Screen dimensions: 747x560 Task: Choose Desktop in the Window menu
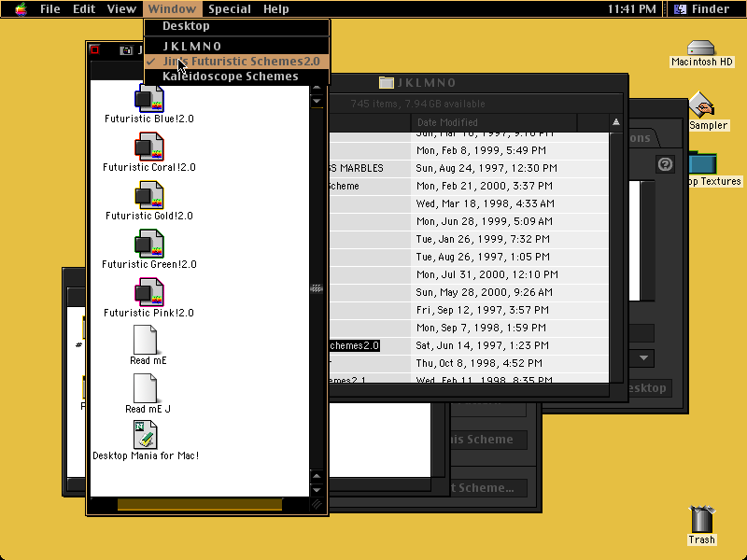236,26
